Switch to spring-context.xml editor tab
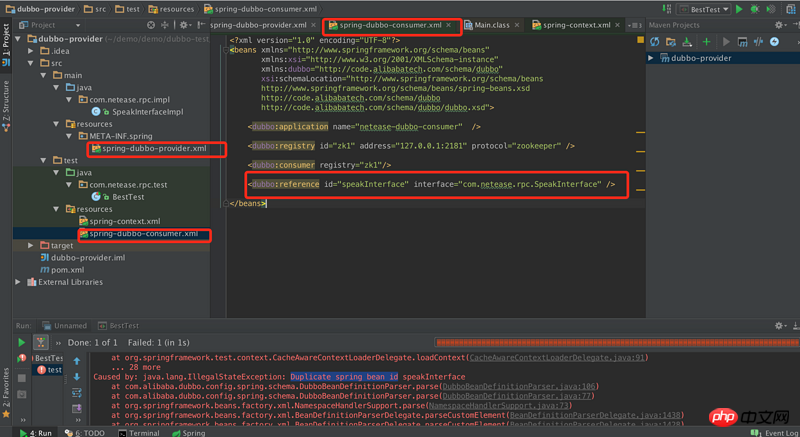Image resolution: width=800 pixels, height=437 pixels. click(x=576, y=25)
